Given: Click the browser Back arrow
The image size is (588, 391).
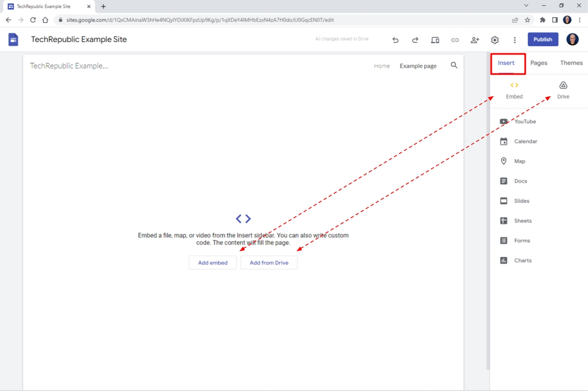Looking at the screenshot, I should pyautogui.click(x=8, y=20).
